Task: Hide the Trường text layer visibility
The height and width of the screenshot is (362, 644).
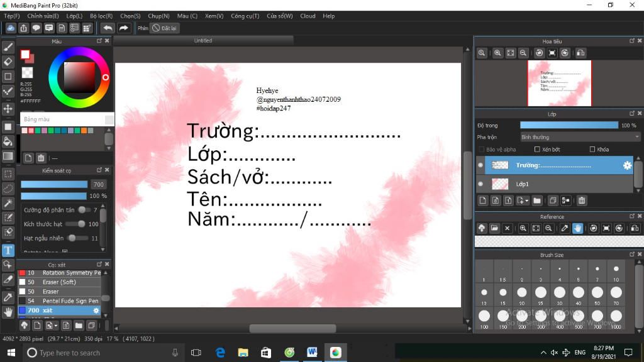Action: [x=480, y=165]
